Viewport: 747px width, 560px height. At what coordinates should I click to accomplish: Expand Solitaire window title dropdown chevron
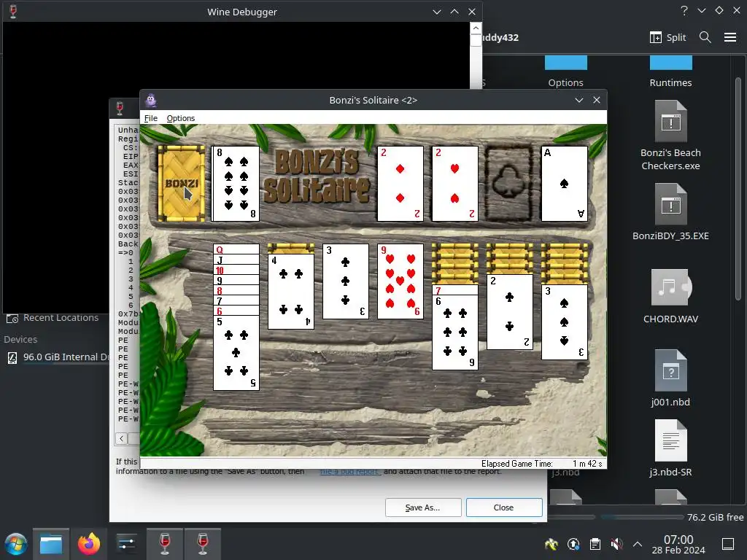[x=578, y=100]
